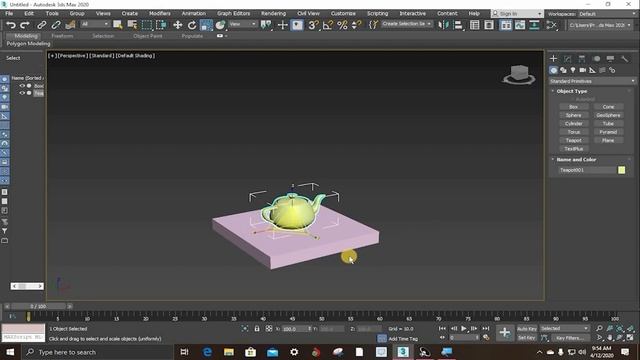Toggle Set Key mode
Viewport: 640px width, 360px height.
(527, 338)
